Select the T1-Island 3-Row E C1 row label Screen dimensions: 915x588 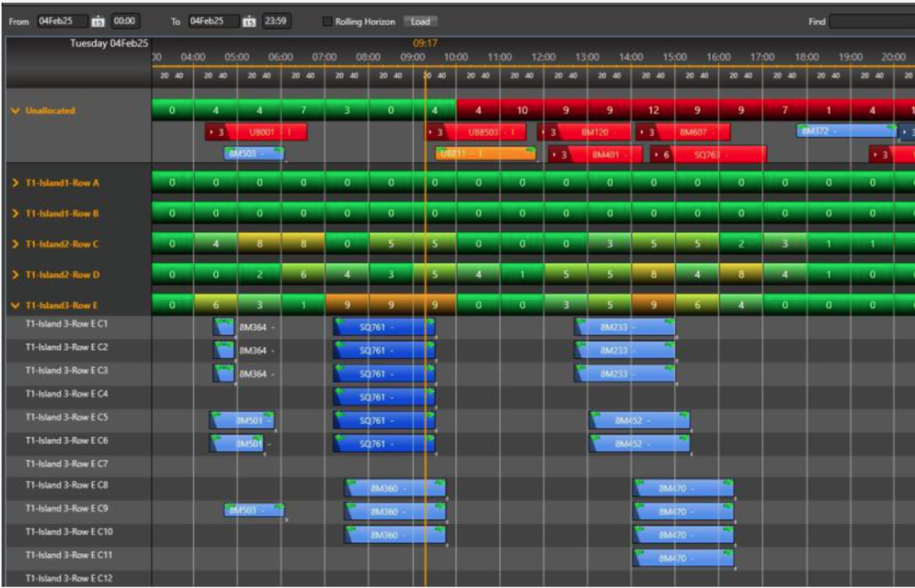tap(67, 324)
